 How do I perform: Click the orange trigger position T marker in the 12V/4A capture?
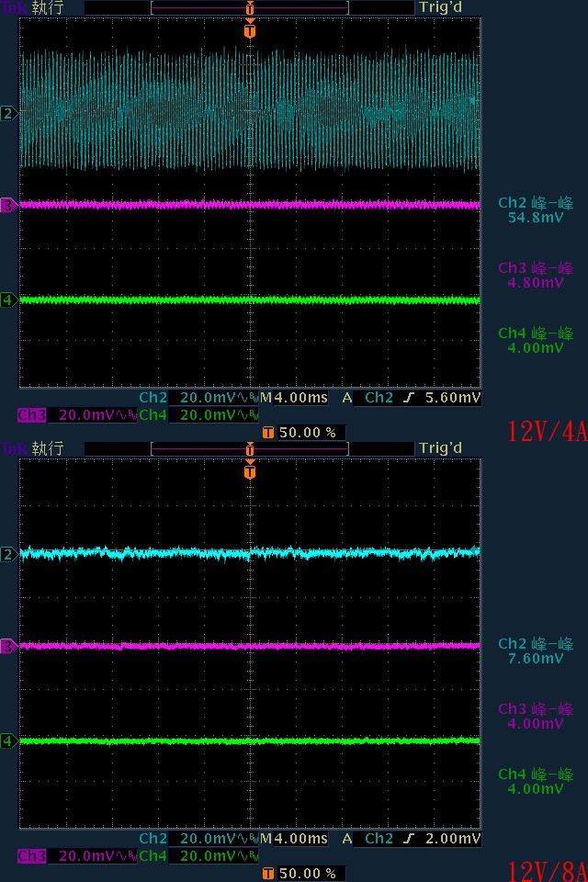(x=250, y=30)
